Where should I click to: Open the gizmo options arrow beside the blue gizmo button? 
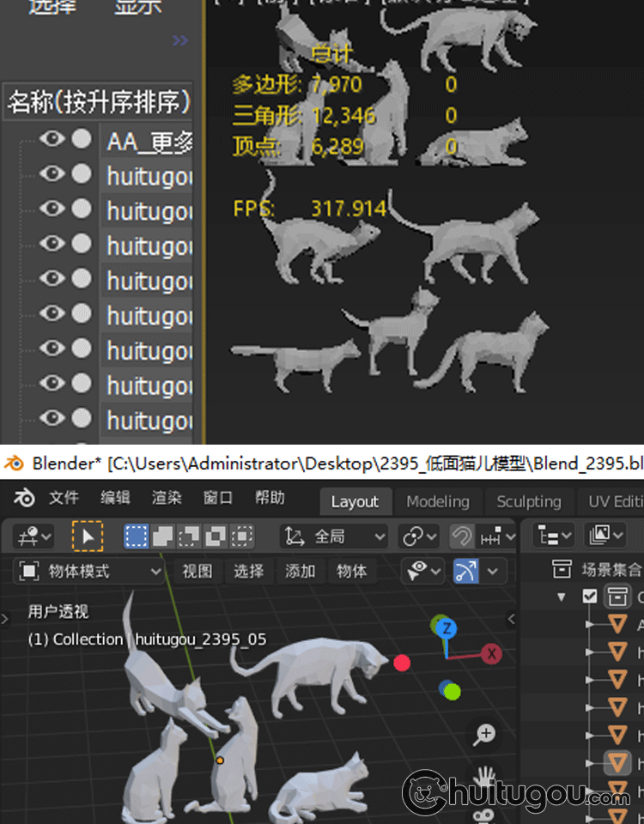493,572
